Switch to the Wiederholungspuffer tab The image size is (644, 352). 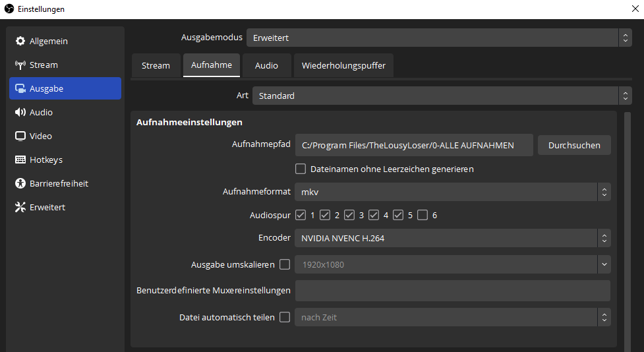point(343,66)
